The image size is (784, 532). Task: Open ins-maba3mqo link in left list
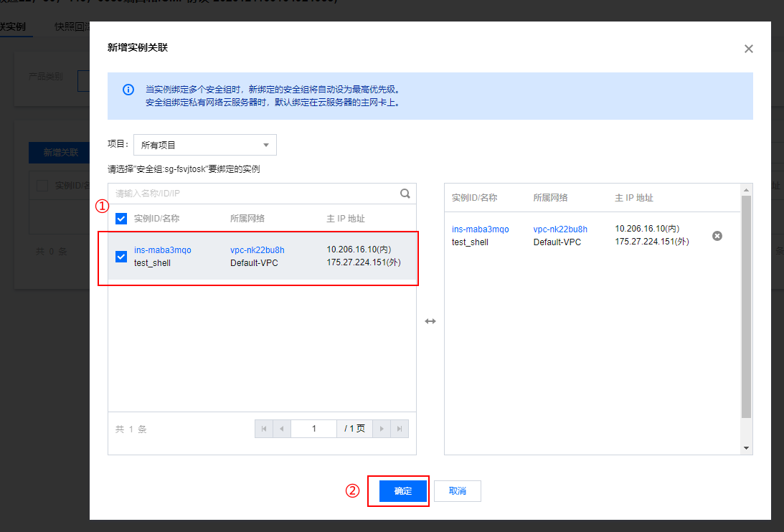162,250
